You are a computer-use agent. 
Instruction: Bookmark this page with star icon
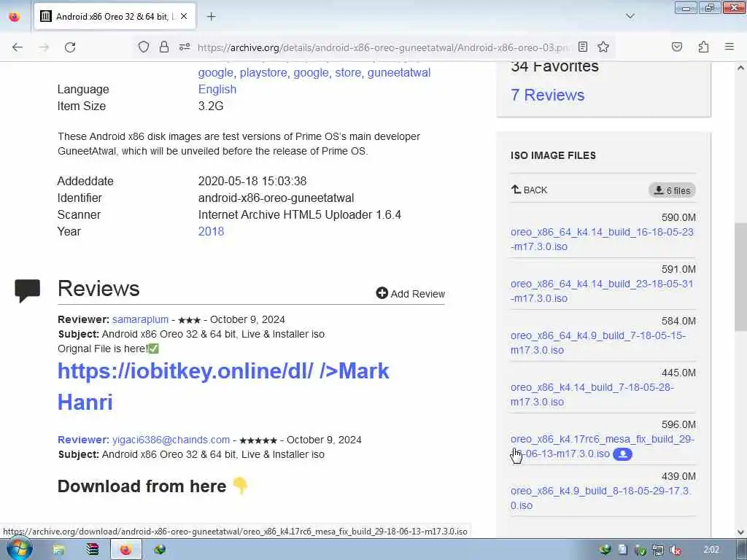603,47
